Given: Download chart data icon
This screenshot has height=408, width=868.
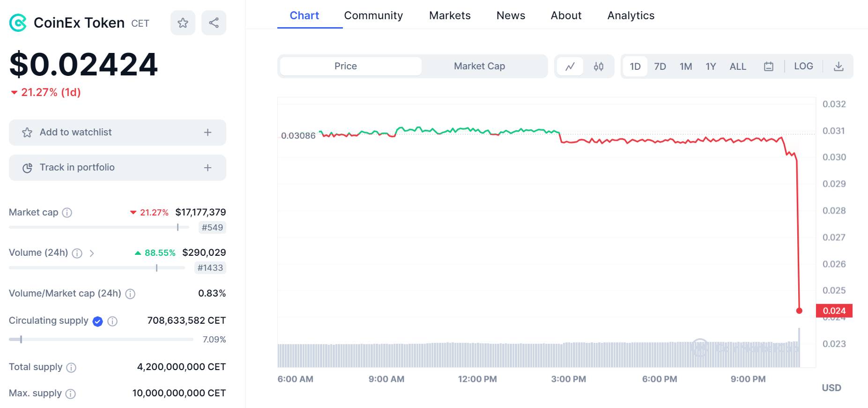Looking at the screenshot, I should pos(839,66).
